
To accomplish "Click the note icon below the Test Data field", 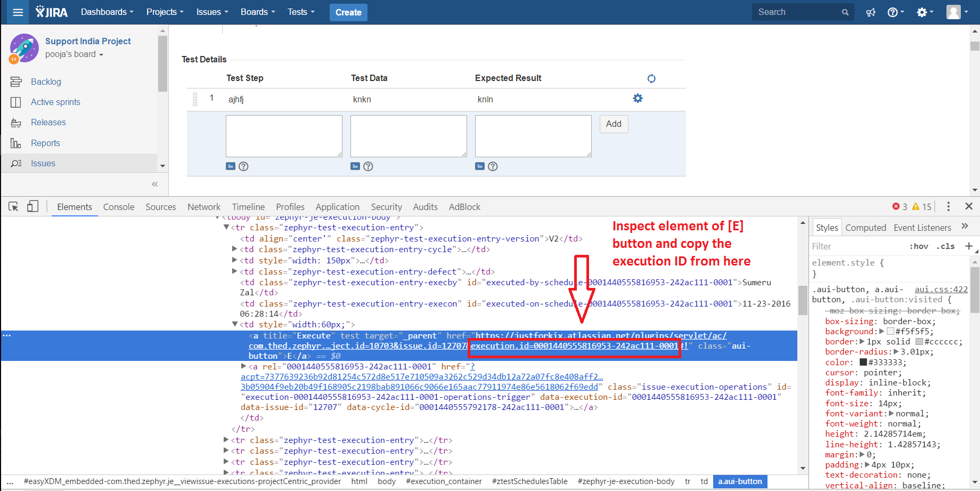I will (355, 166).
